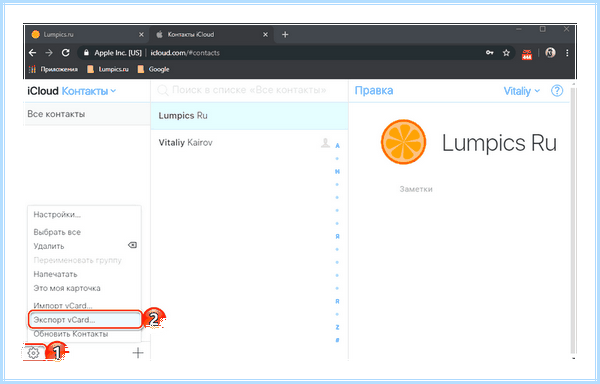Screen dimensions: 600x384
Task: Select Vitaliy Kairov contact
Action: (x=249, y=143)
